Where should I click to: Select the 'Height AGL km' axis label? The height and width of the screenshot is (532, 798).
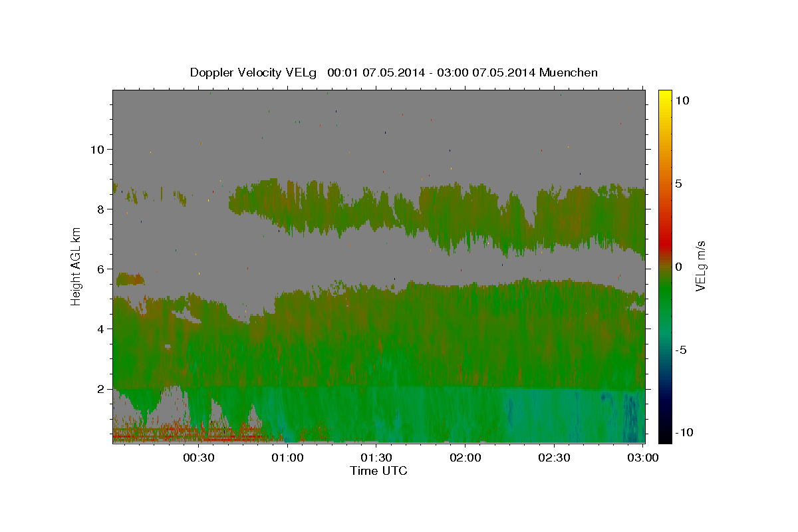(x=76, y=266)
